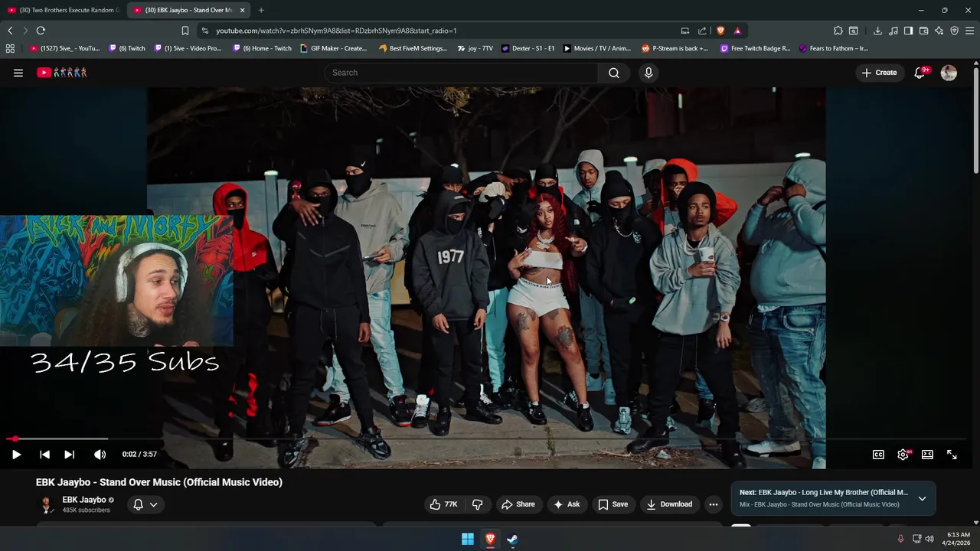Open the Best FiveM Settings bookmark

[413, 48]
